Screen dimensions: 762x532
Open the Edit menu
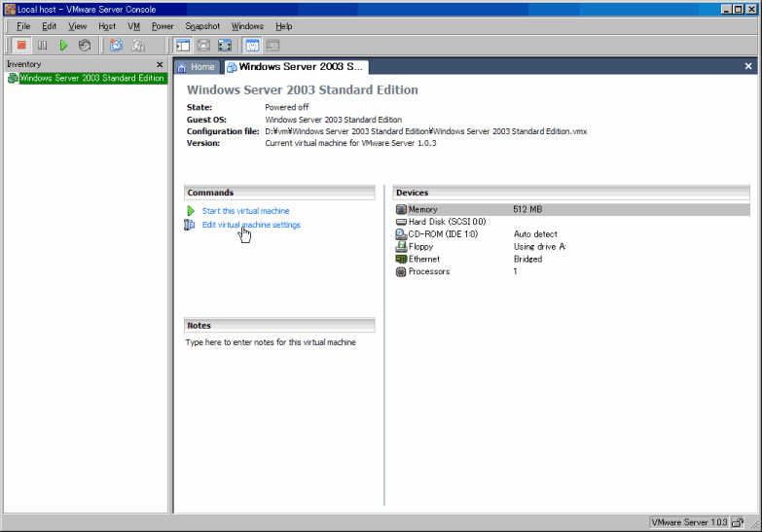pos(49,26)
